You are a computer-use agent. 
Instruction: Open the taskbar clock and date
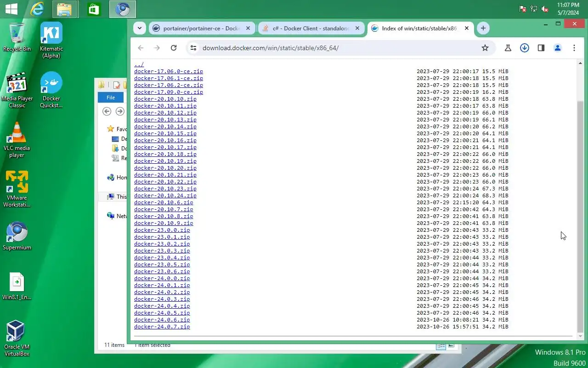pyautogui.click(x=568, y=9)
